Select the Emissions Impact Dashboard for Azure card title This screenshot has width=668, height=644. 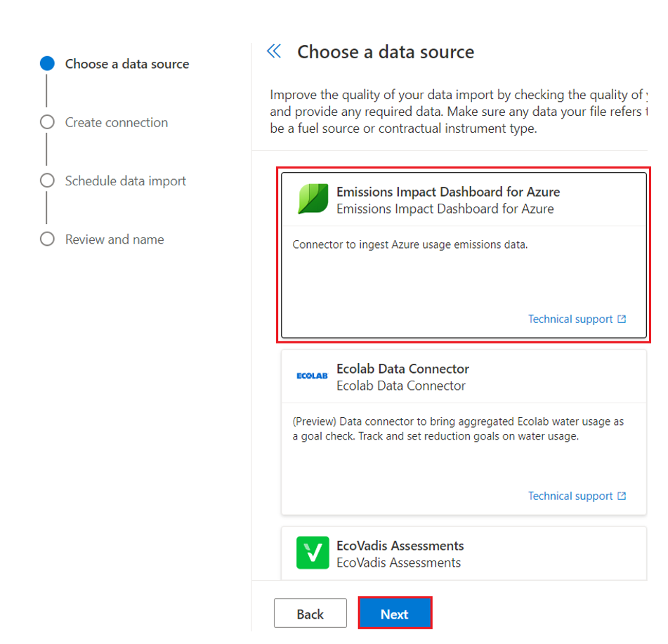click(448, 192)
